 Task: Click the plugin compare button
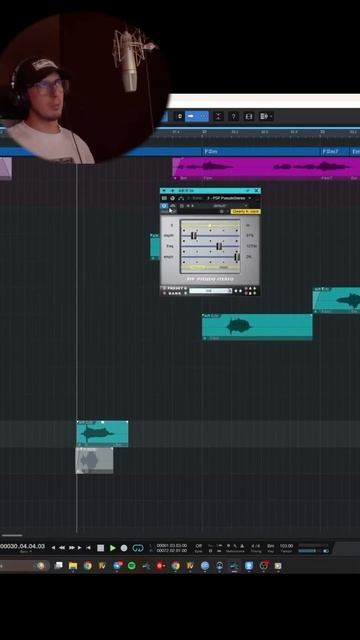pos(173,206)
